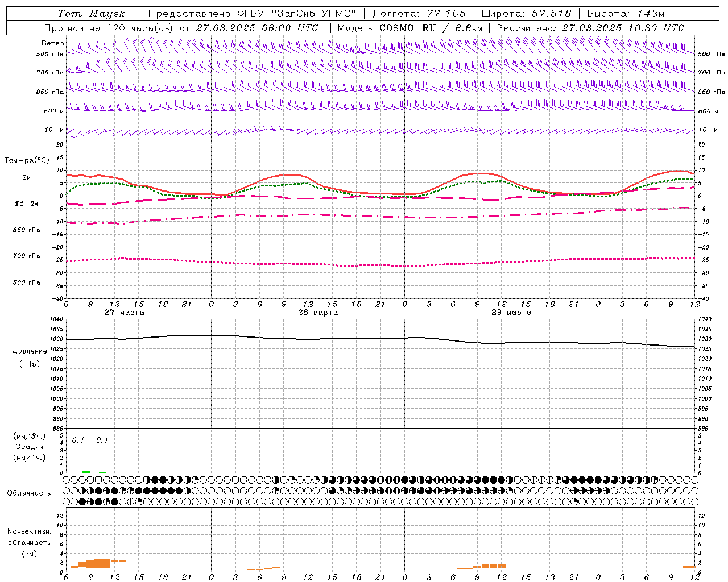Click the '28 марта' date label

318,313
